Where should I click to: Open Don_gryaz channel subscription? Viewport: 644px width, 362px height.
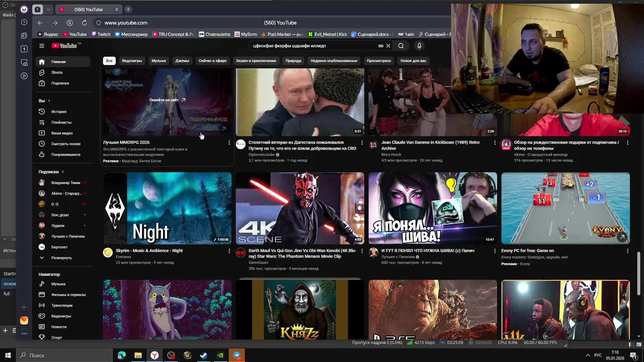63,215
